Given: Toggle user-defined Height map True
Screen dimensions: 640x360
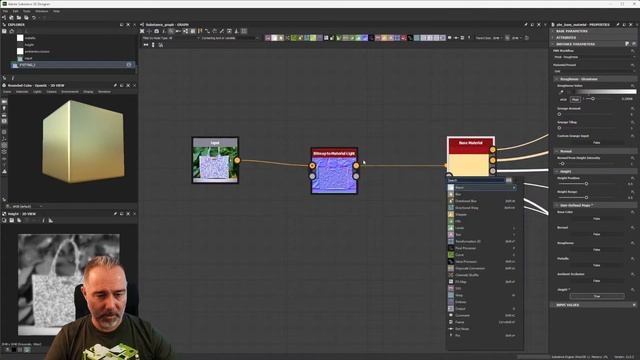Looking at the screenshot, I should tap(596, 296).
